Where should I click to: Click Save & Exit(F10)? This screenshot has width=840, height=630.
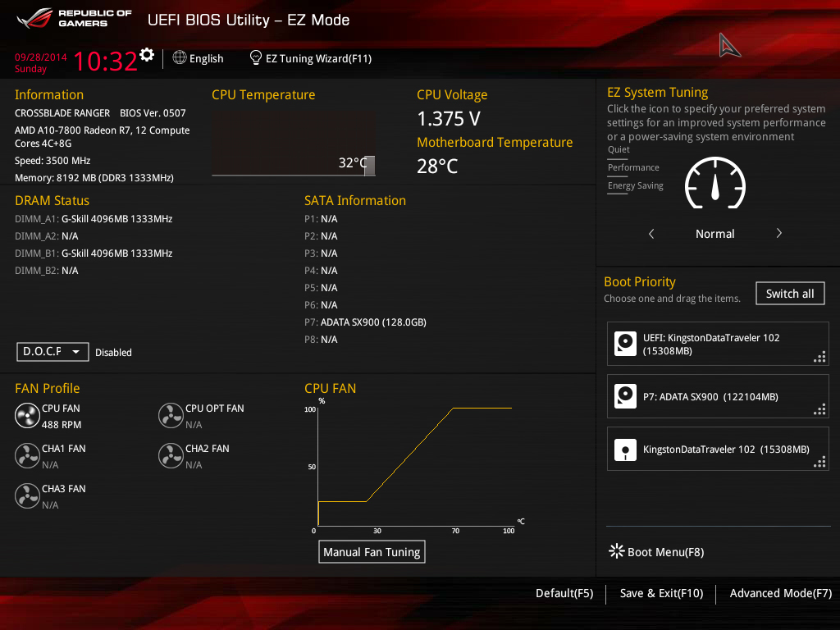[661, 593]
